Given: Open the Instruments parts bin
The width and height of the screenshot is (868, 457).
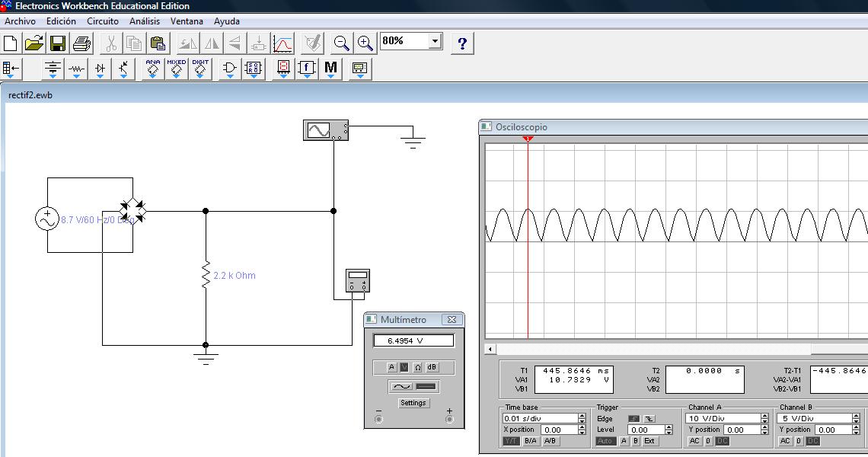Looking at the screenshot, I should pyautogui.click(x=359, y=69).
